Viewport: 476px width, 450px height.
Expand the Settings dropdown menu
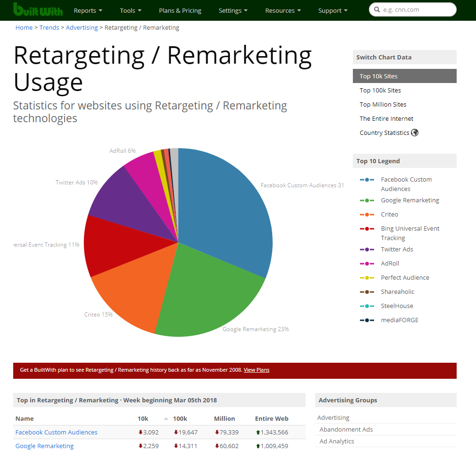233,11
